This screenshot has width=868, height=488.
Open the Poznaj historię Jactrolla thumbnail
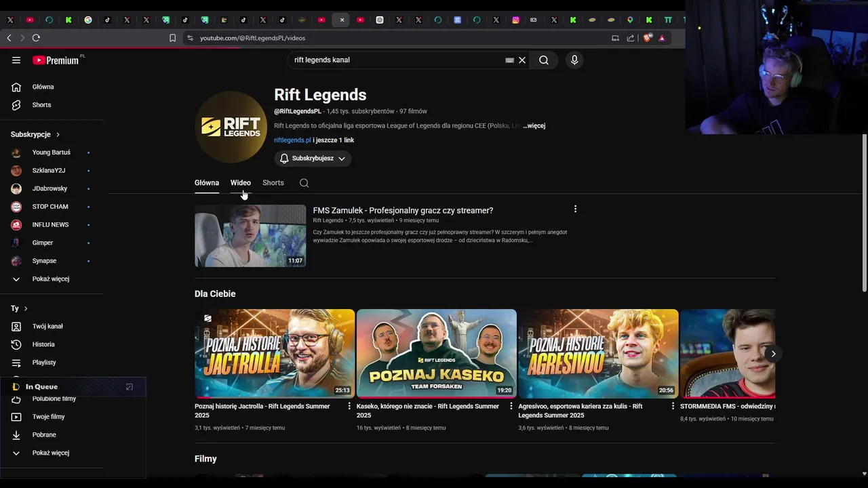(x=275, y=353)
